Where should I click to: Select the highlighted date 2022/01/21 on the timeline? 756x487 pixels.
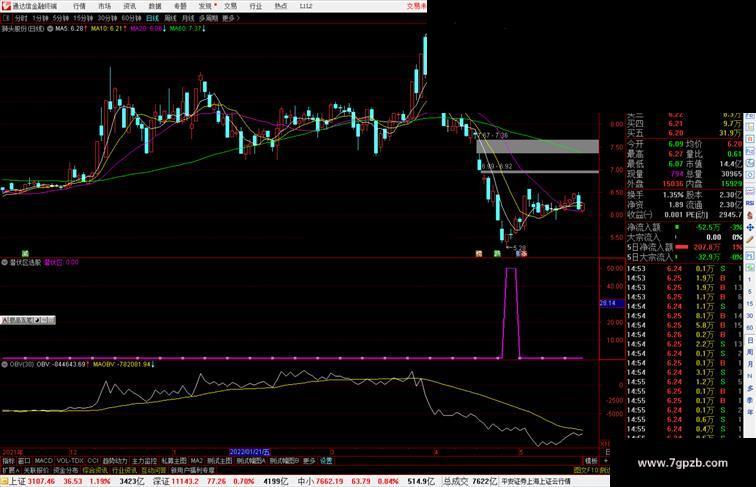(249, 452)
